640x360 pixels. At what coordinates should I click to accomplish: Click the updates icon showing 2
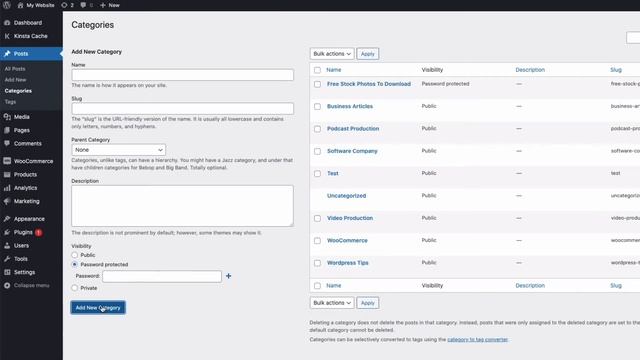click(64, 5)
